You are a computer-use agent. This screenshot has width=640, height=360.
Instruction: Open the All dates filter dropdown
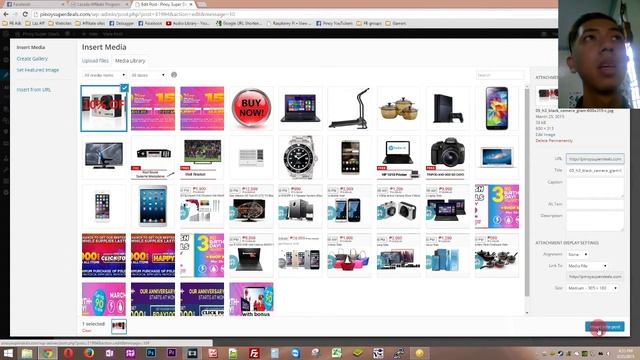coord(148,75)
